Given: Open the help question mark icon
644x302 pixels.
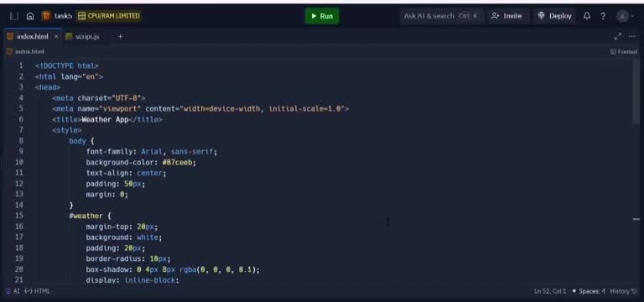Looking at the screenshot, I should (603, 16).
